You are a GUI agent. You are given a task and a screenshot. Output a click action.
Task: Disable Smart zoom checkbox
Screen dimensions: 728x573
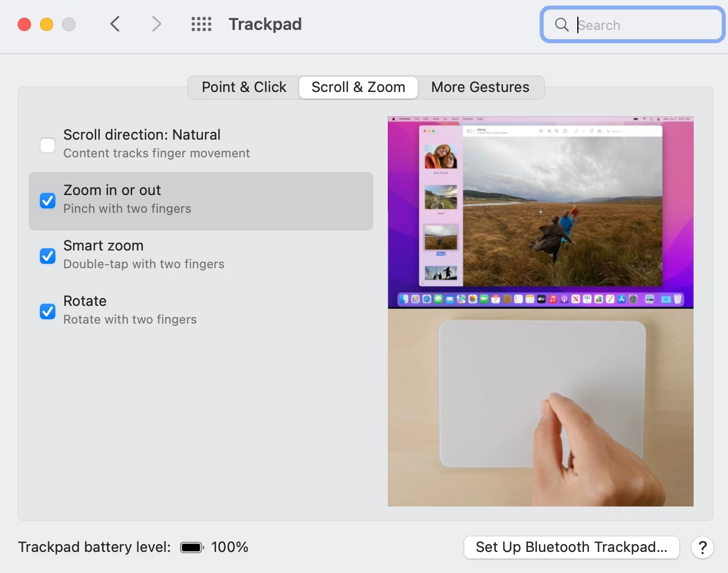pyautogui.click(x=48, y=256)
